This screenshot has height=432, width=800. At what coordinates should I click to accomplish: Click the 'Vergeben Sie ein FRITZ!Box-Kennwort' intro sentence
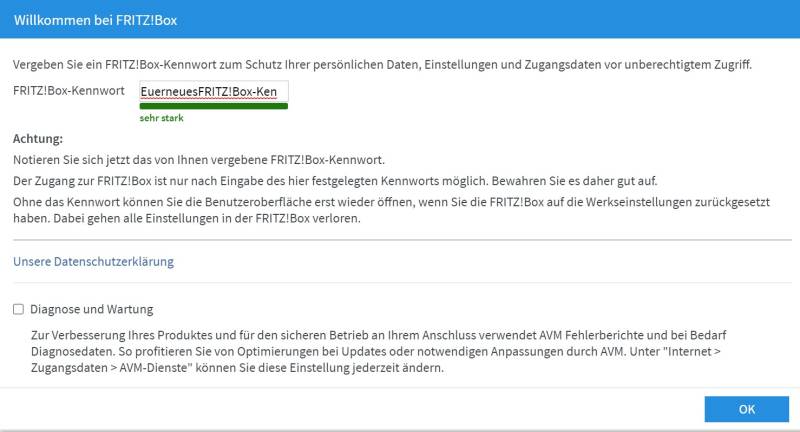[382, 65]
